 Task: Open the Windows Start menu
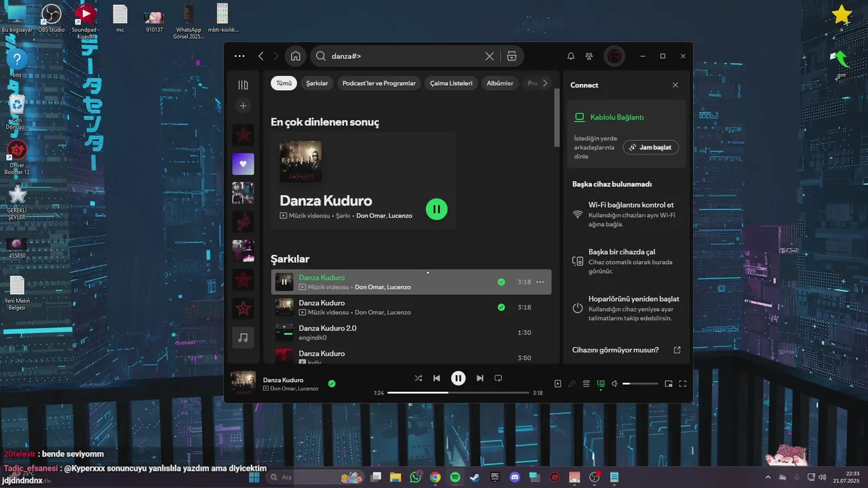[255, 477]
